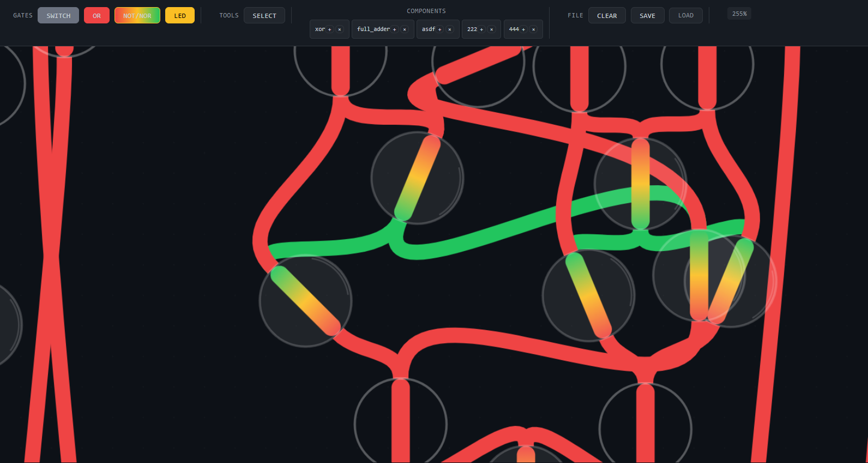This screenshot has width=868, height=463.
Task: Select the LED gate button
Action: point(180,16)
